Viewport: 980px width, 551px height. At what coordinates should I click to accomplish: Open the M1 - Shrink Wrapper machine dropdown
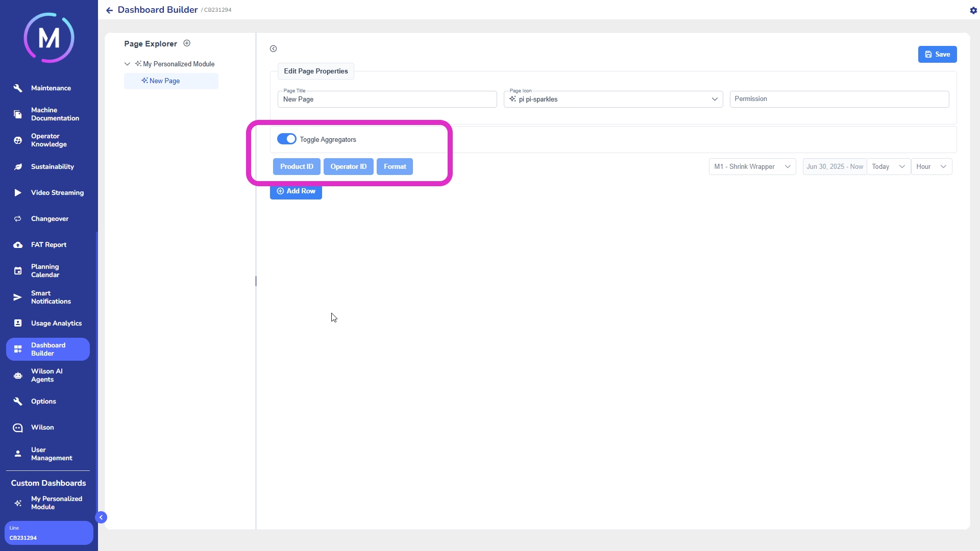752,167
